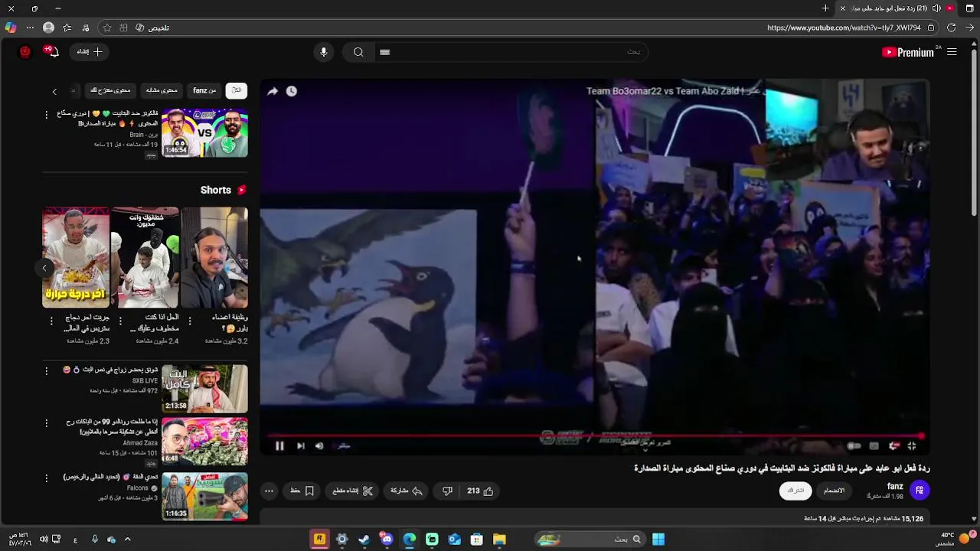Toggle subtitles in the player controls
The width and height of the screenshot is (980, 551).
point(874,446)
